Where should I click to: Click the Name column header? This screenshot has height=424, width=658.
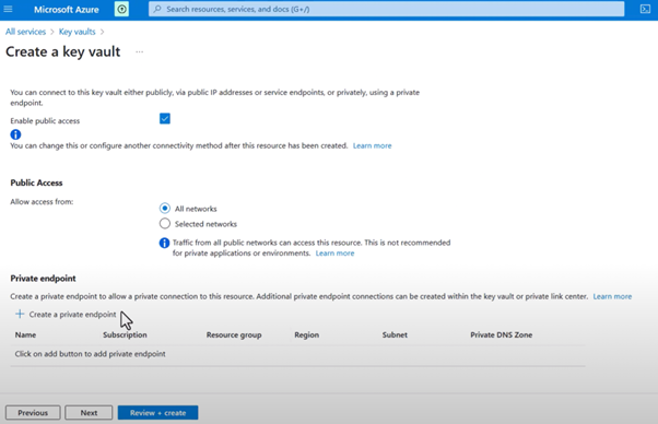point(26,335)
